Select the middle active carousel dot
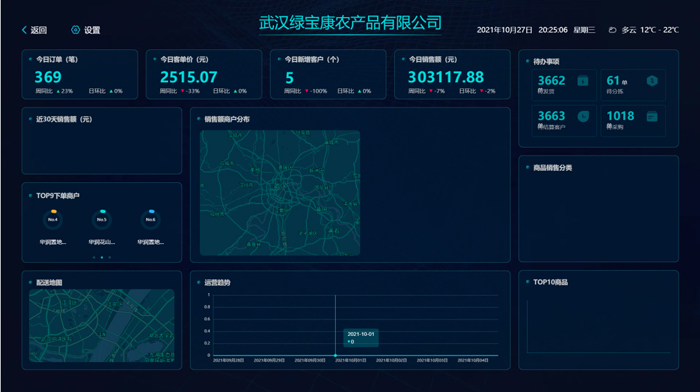The image size is (700, 392). tap(102, 257)
